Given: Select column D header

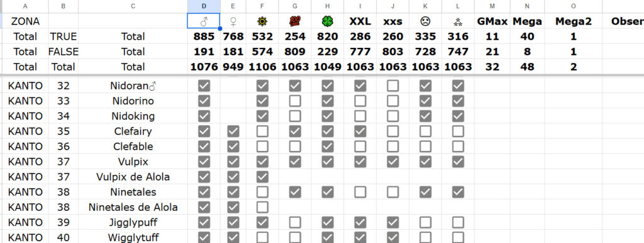Looking at the screenshot, I should (204, 6).
